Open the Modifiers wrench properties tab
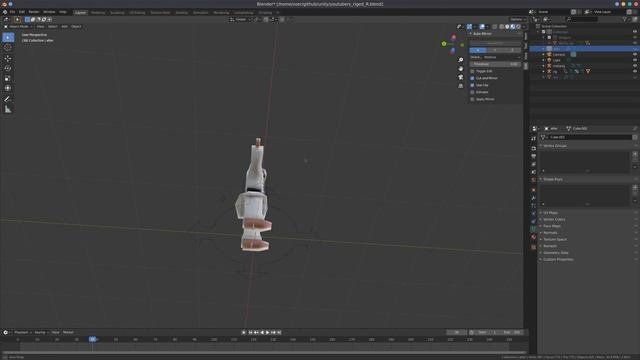 (x=533, y=198)
